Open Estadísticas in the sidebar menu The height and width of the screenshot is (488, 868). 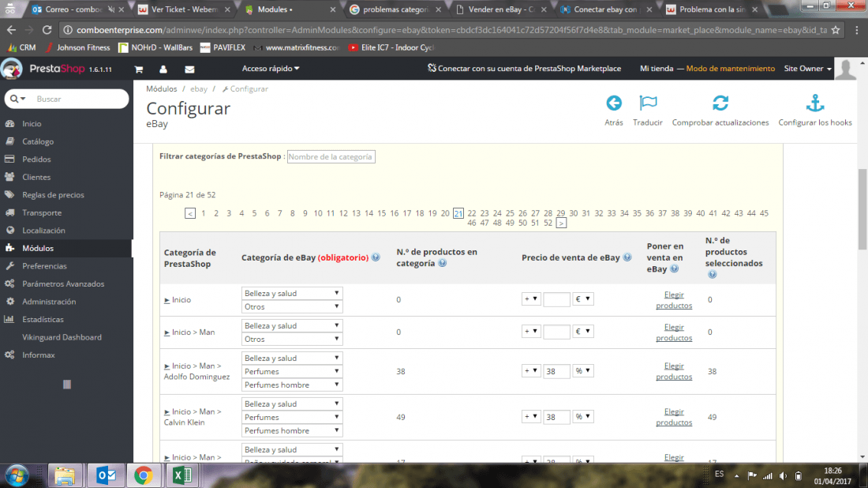[43, 319]
